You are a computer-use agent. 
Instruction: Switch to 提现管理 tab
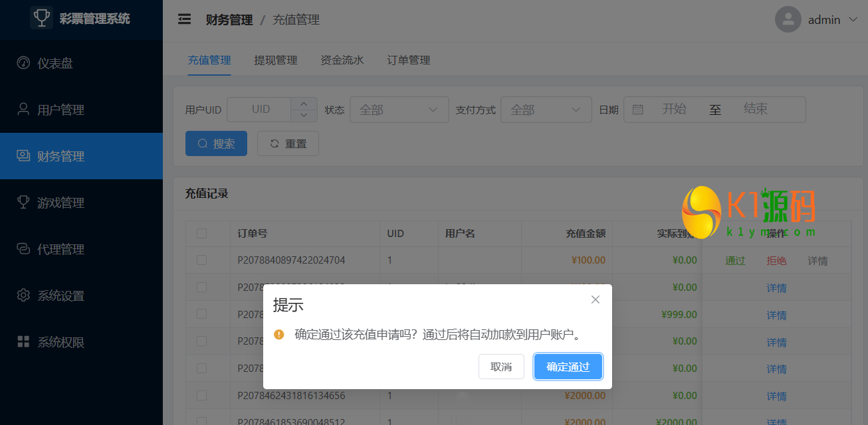[276, 60]
